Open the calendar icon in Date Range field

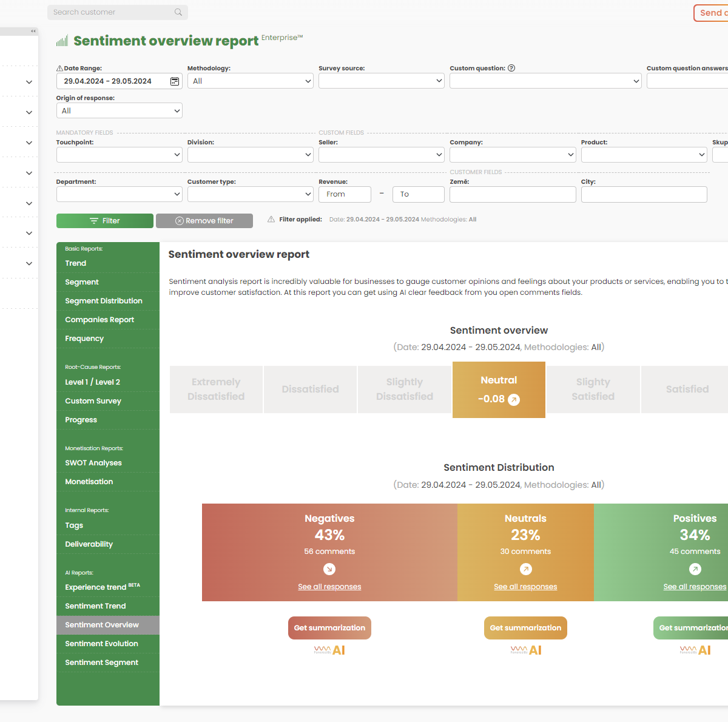click(x=174, y=81)
